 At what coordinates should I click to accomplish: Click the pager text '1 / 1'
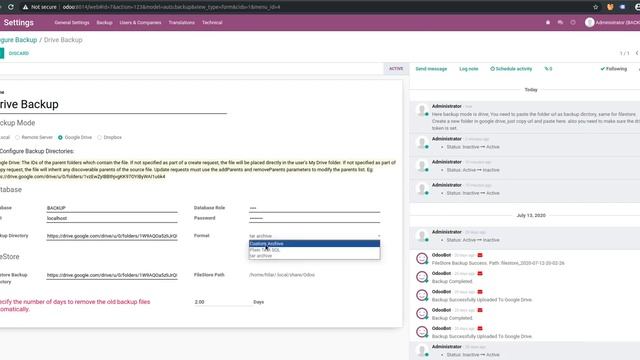[x=624, y=53]
